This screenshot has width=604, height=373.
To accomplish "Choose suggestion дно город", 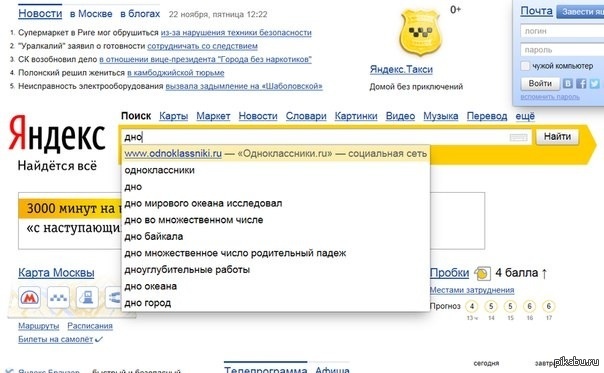I will point(275,302).
